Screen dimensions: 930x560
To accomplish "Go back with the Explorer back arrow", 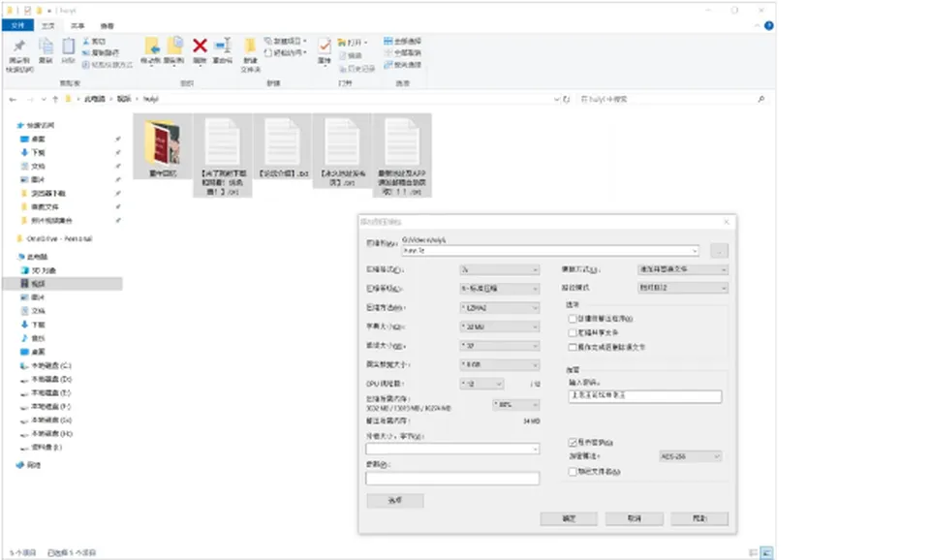I will [x=13, y=99].
